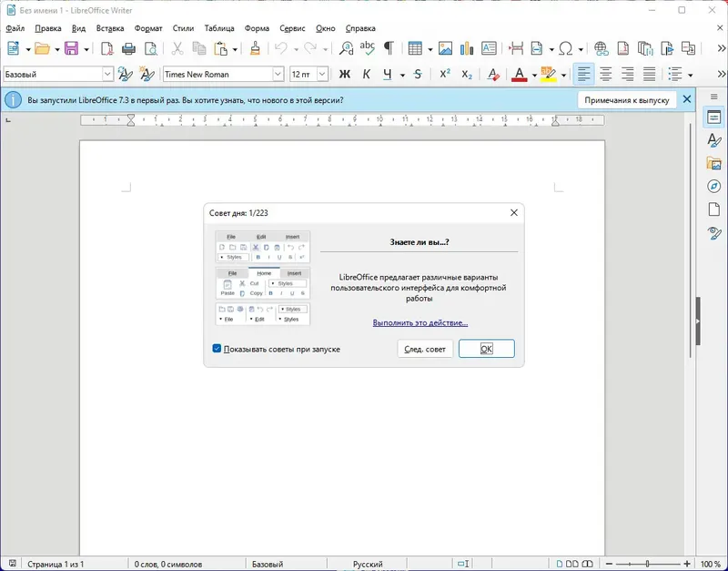
Task: Click 'Примечания к выпуску' button
Action: click(627, 100)
